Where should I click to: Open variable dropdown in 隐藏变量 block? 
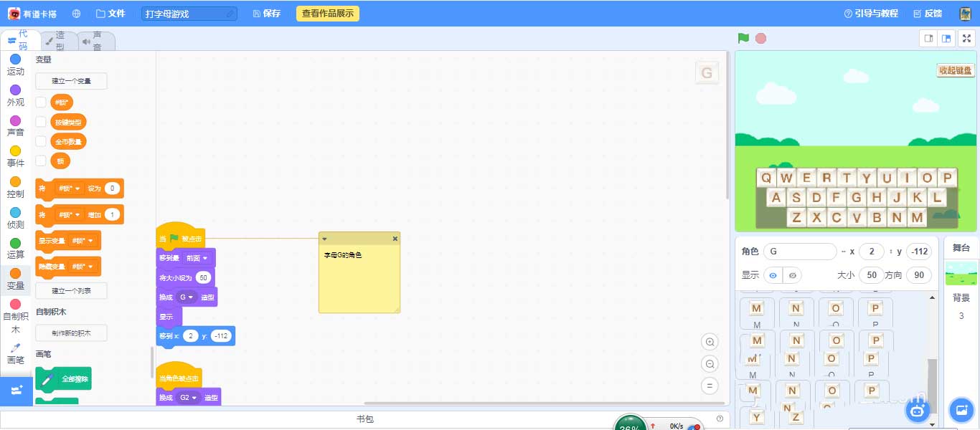[x=83, y=266]
